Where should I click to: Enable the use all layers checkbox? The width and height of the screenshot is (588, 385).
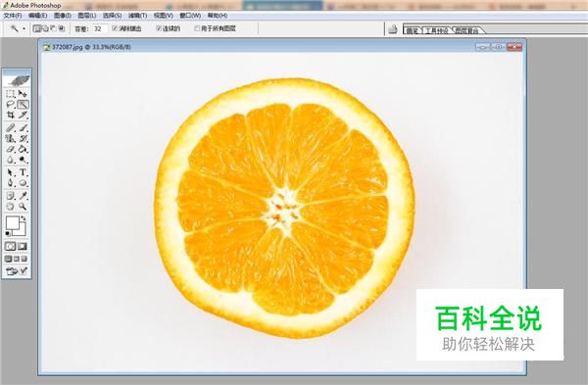pos(197,28)
